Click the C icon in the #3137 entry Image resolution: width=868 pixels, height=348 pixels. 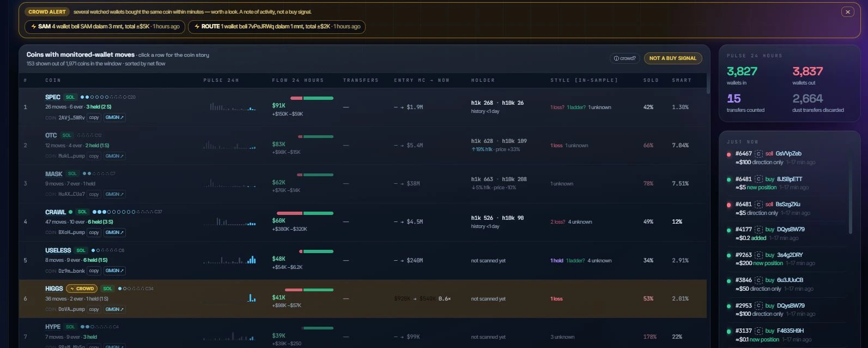click(x=758, y=331)
